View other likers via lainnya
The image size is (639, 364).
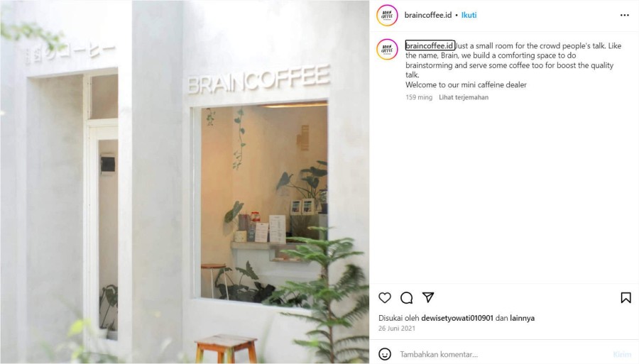(522, 318)
